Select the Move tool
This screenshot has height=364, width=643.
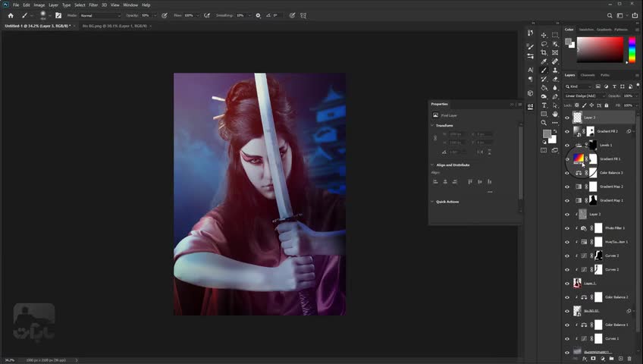pyautogui.click(x=544, y=34)
